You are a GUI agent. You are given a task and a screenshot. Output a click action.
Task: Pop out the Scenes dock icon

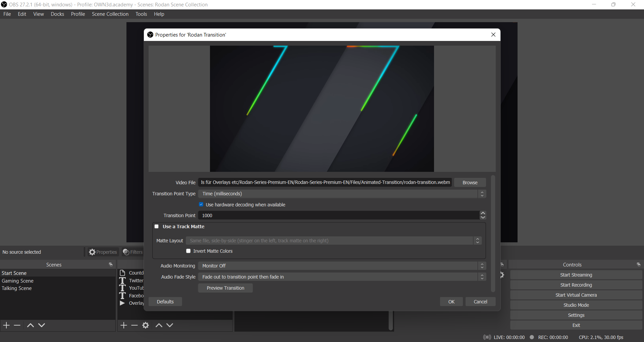pos(110,265)
